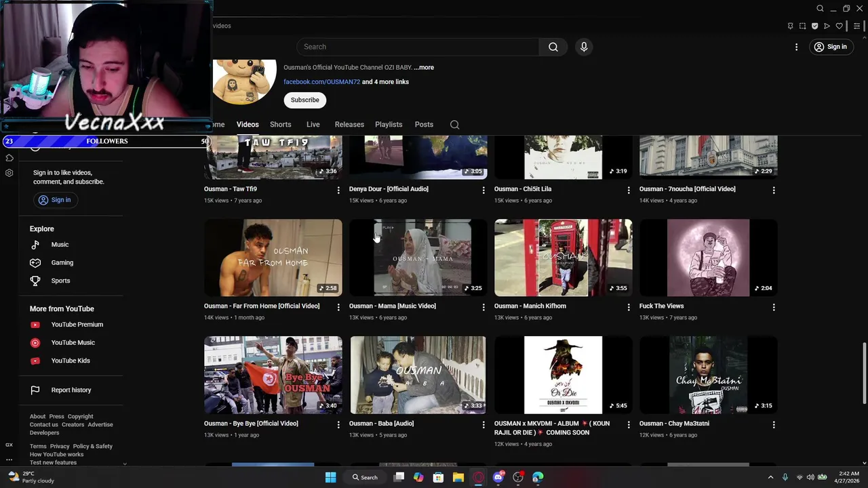Open the facebook.com/OUSMAN72 link
Image resolution: width=868 pixels, height=488 pixels.
(321, 82)
